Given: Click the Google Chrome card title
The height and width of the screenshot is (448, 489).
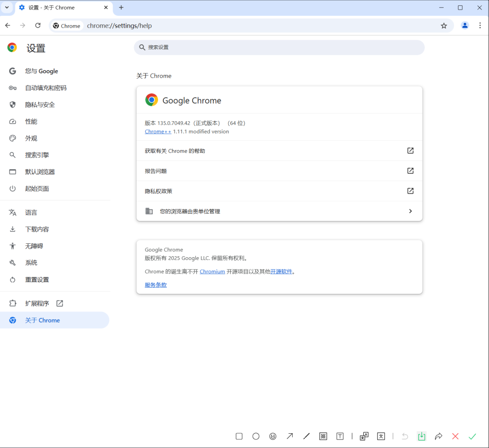Looking at the screenshot, I should pos(192,100).
